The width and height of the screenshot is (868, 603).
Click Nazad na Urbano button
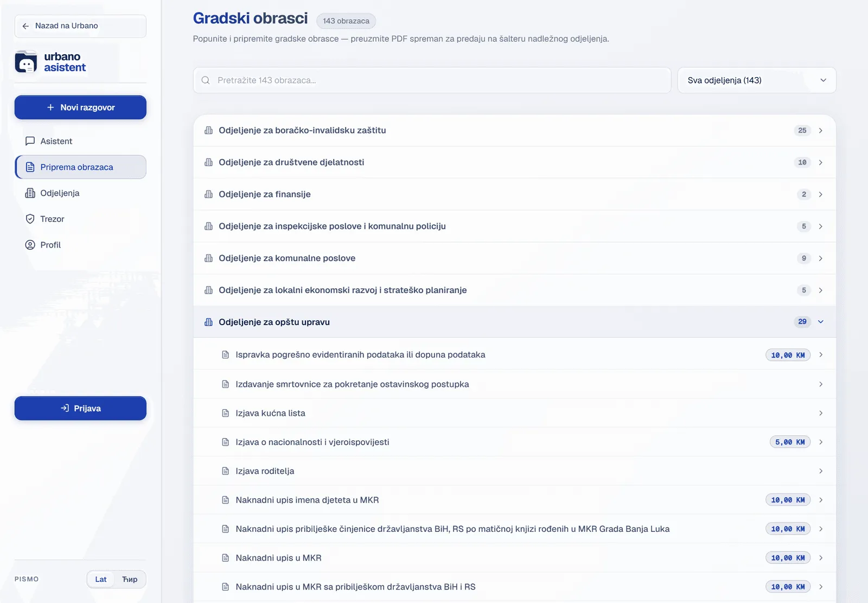[x=80, y=26]
